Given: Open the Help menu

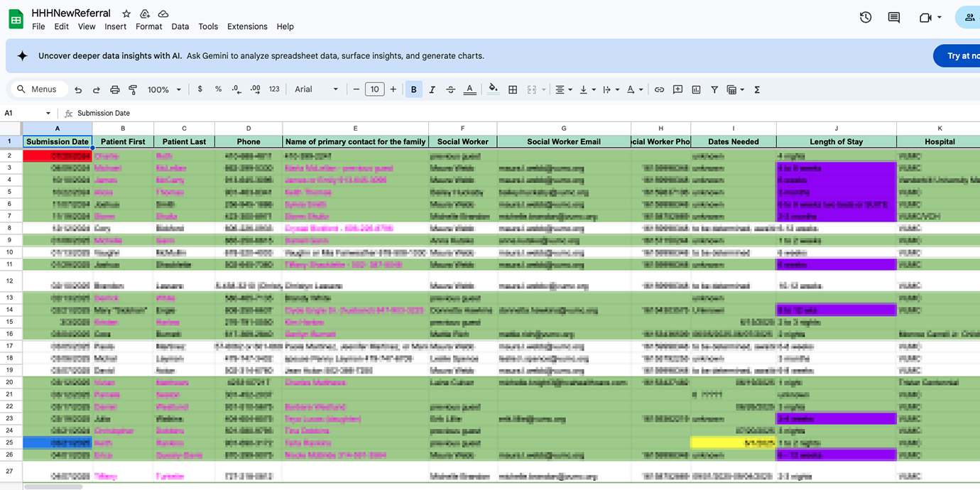Looking at the screenshot, I should [285, 26].
